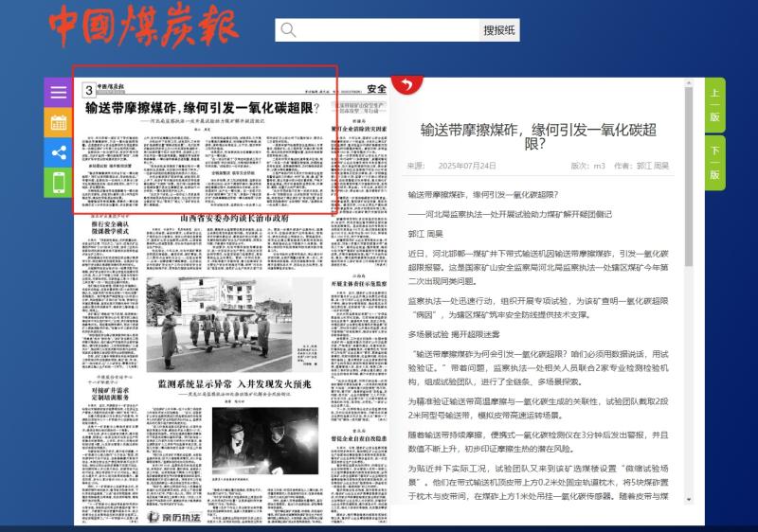Open right column article 督促企业自查自改隐患
Viewport: 758px width, 532px height.
(359, 439)
